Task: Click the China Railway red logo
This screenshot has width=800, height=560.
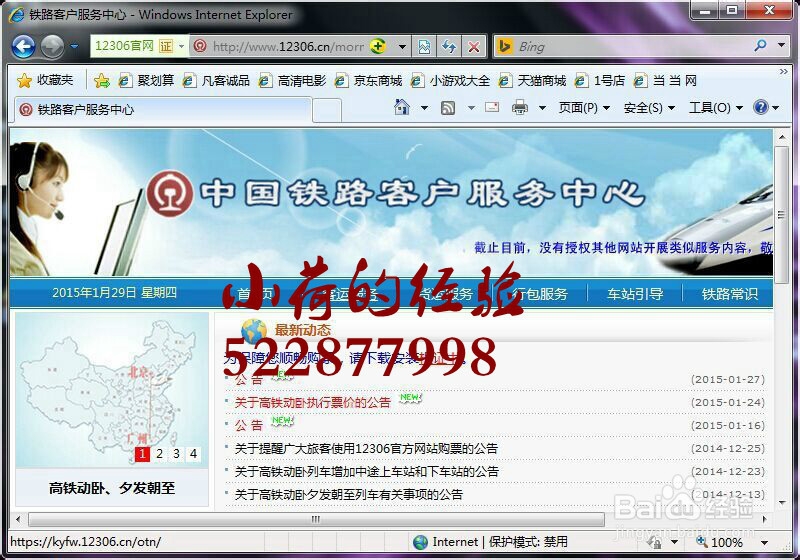Action: click(170, 193)
